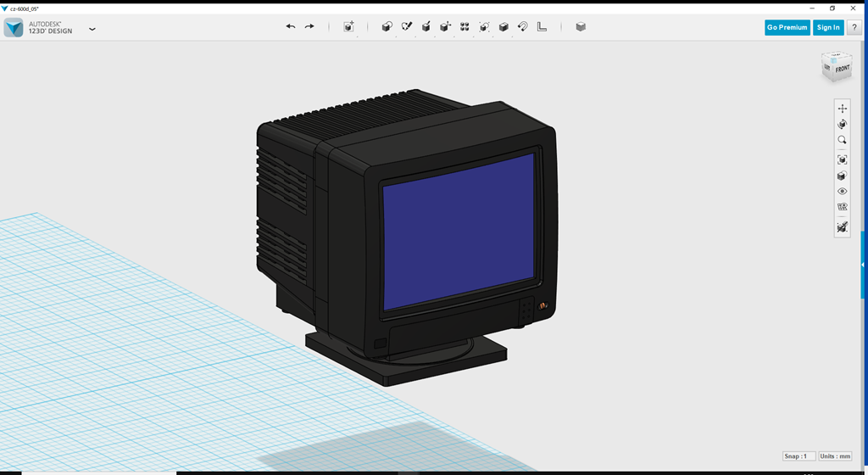
Task: Toggle visibility with the eye icon
Action: coord(842,192)
